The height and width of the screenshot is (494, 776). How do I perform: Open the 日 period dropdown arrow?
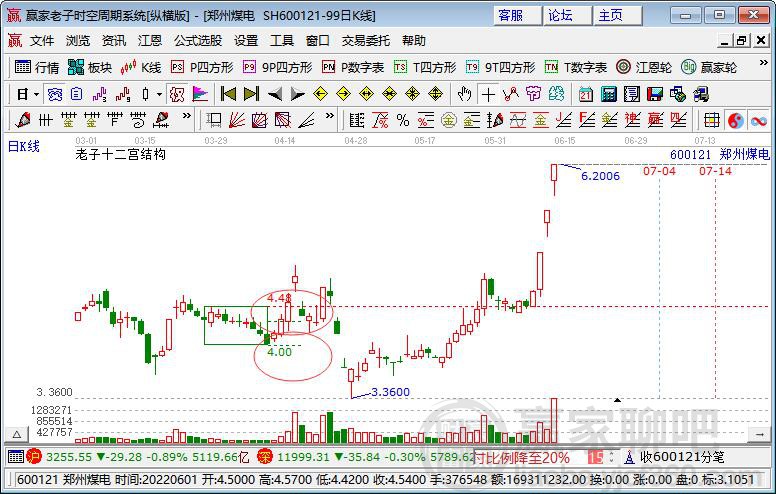pos(36,94)
